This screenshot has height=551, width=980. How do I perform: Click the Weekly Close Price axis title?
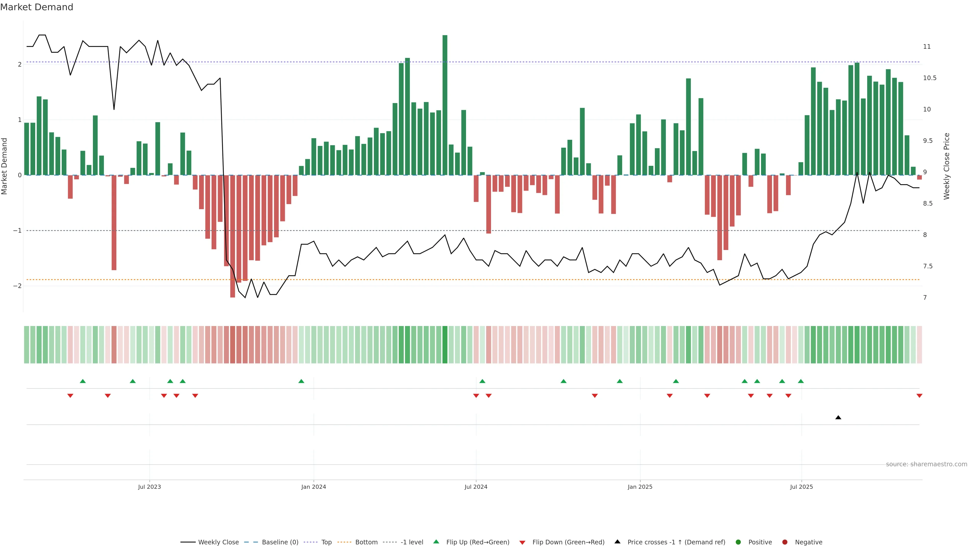(947, 166)
